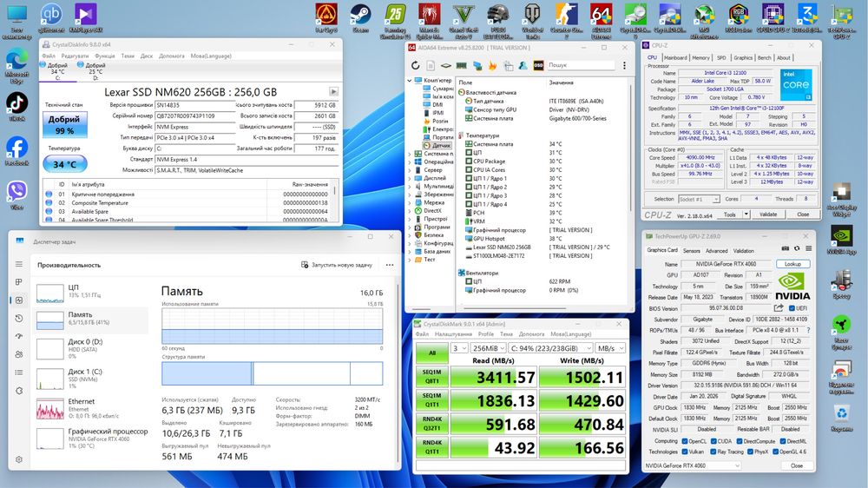This screenshot has height=488, width=868.
Task: Toggle the PhysX checkbox in GPU-Z
Action: (x=750, y=452)
